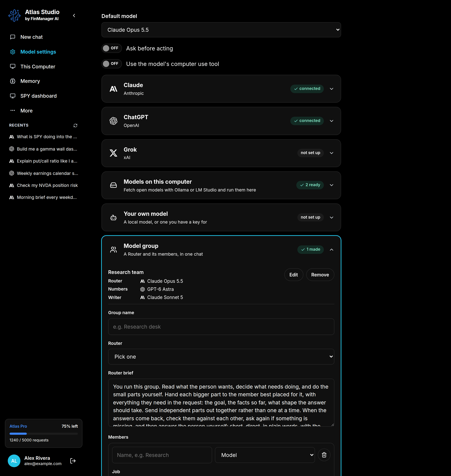The width and height of the screenshot is (451, 476).
Task: Click the SPY dashboard monitor icon
Action: (13, 96)
